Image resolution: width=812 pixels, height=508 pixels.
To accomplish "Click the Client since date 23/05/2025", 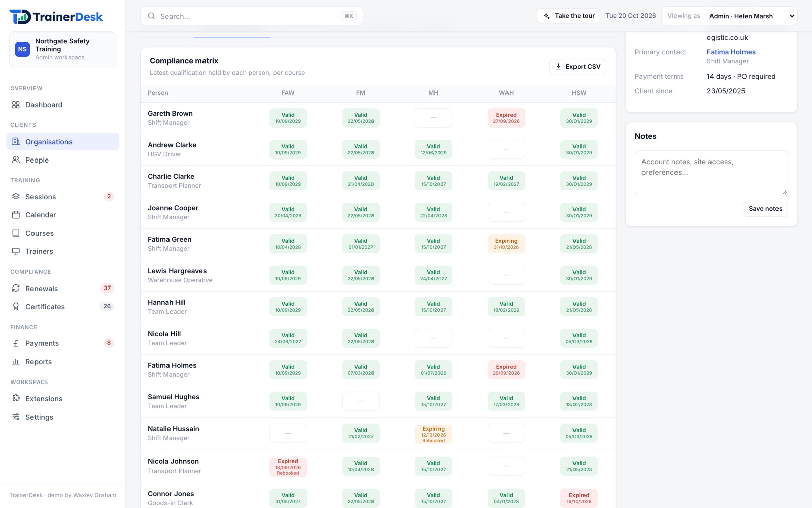I will [726, 91].
